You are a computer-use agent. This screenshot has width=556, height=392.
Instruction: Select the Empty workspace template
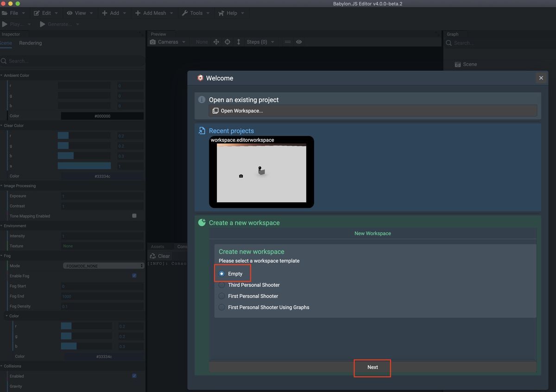(221, 274)
